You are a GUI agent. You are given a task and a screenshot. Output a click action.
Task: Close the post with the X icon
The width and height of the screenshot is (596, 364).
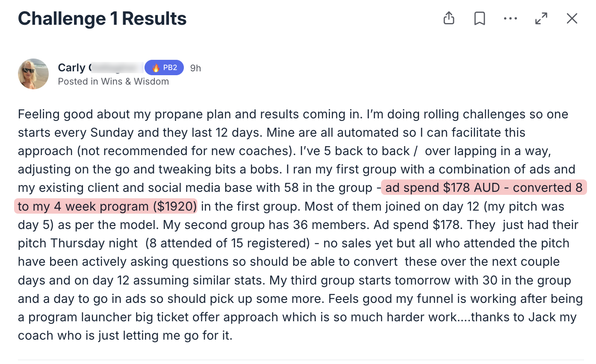tap(572, 18)
